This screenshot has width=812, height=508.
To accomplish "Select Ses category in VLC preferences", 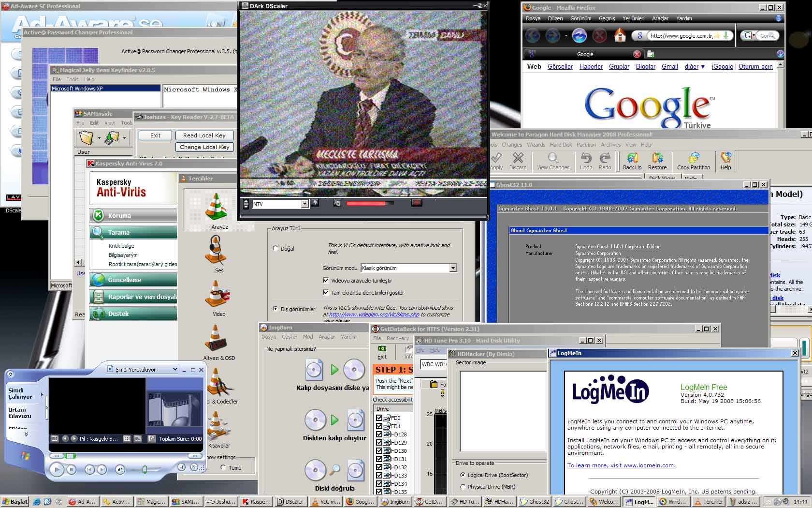I will 216,254.
